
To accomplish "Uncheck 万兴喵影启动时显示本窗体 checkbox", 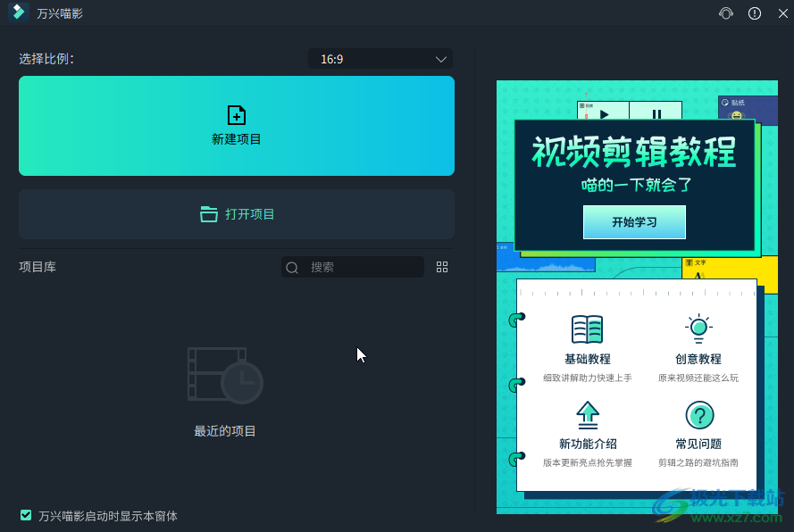I will point(26,515).
